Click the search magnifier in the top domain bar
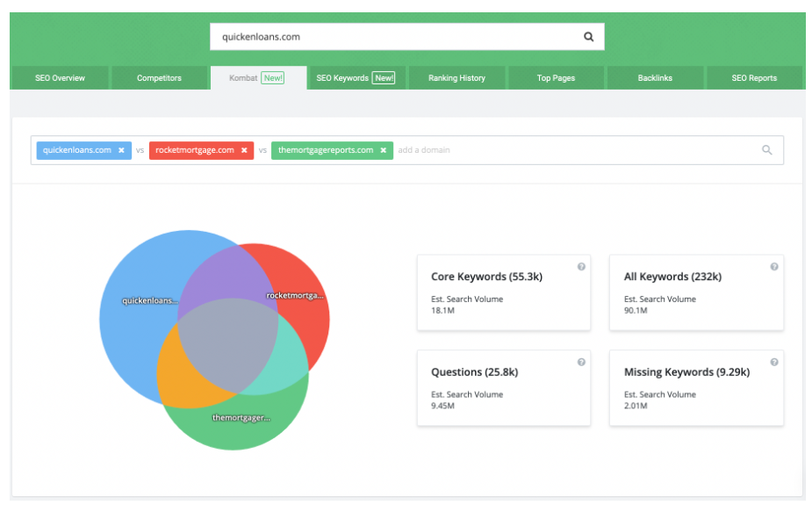 588,37
